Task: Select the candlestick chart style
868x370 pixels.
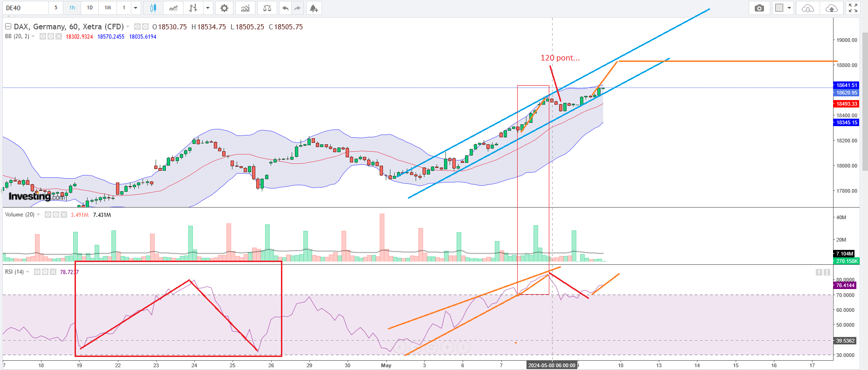Action: (153, 8)
